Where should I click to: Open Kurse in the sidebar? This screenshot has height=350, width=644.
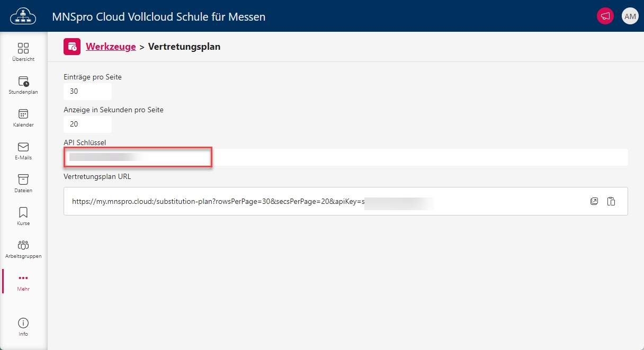pos(23,216)
